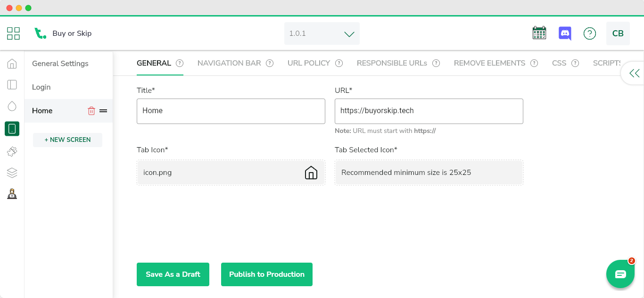Screen dimensions: 644x298
Task: Expand the side panel with double chevron
Action: (x=634, y=73)
